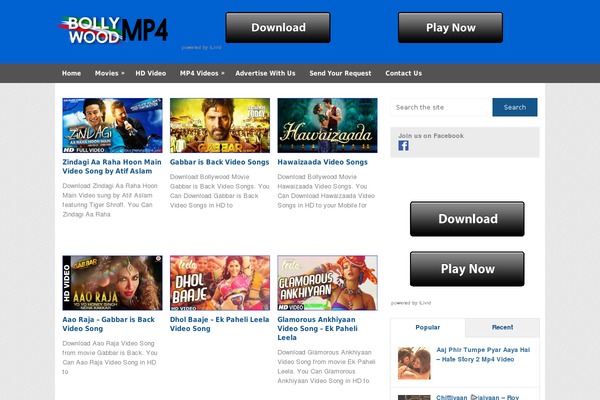600x400 pixels.
Task: Open Send Your Request page
Action: point(340,73)
